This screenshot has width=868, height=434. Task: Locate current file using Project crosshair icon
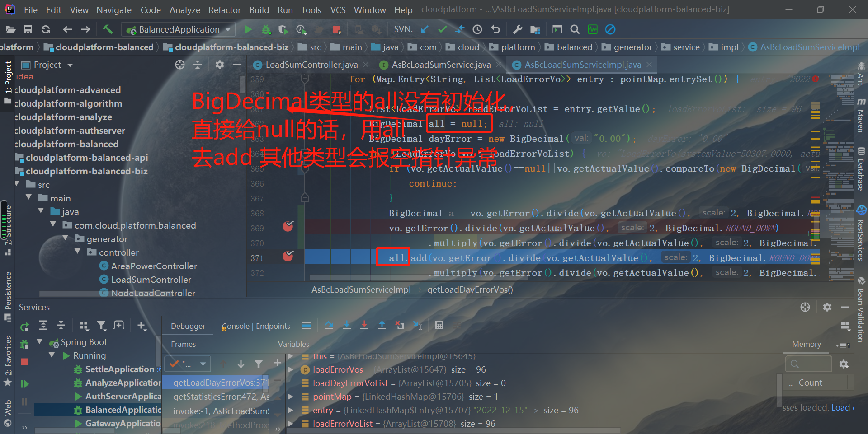pos(180,65)
